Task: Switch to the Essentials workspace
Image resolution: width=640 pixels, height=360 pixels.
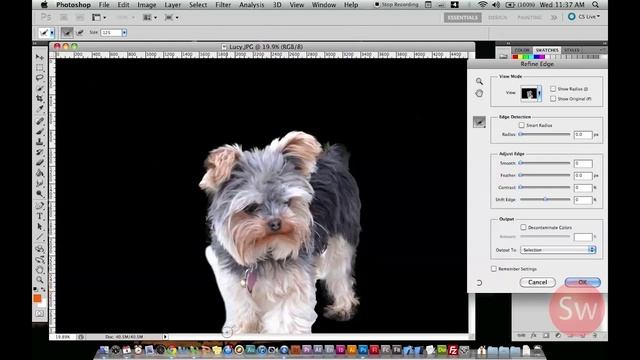Action: click(462, 18)
